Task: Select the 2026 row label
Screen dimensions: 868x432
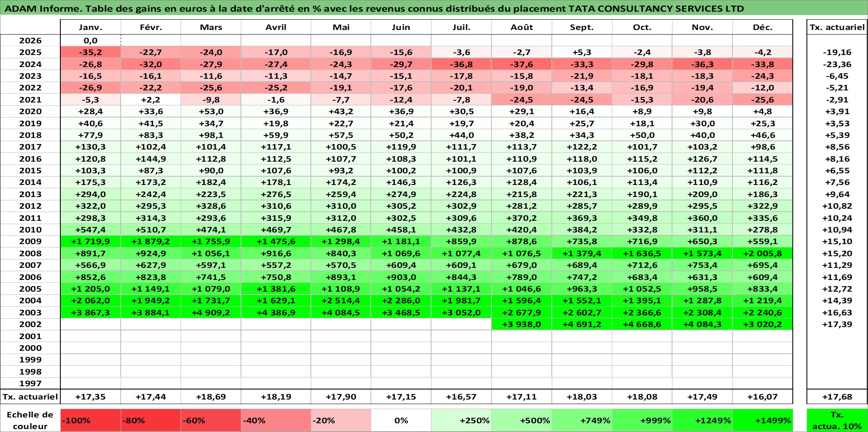Action: [x=30, y=40]
